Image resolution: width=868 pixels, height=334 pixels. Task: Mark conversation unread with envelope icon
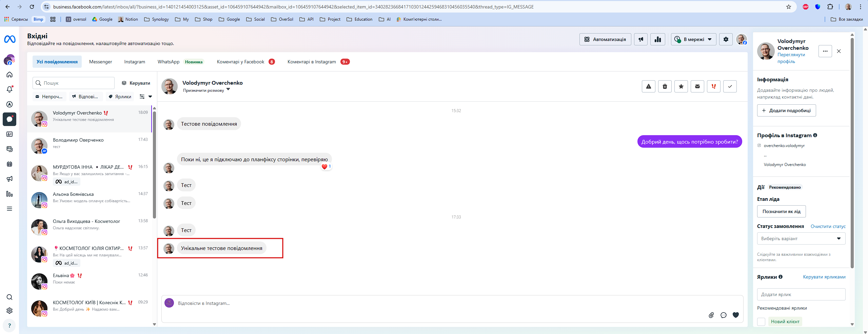pyautogui.click(x=697, y=86)
